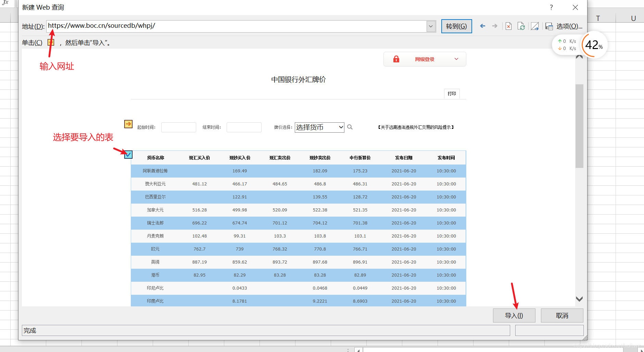Click the help question mark icon

pos(551,7)
